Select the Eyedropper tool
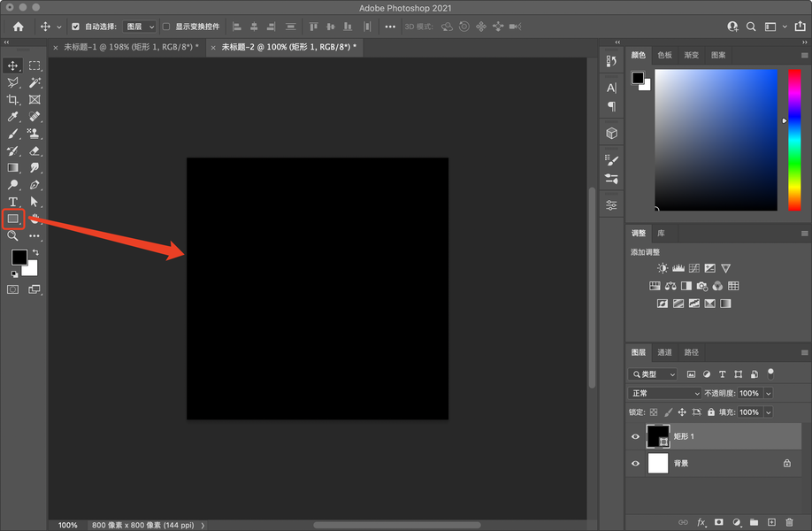 [13, 117]
